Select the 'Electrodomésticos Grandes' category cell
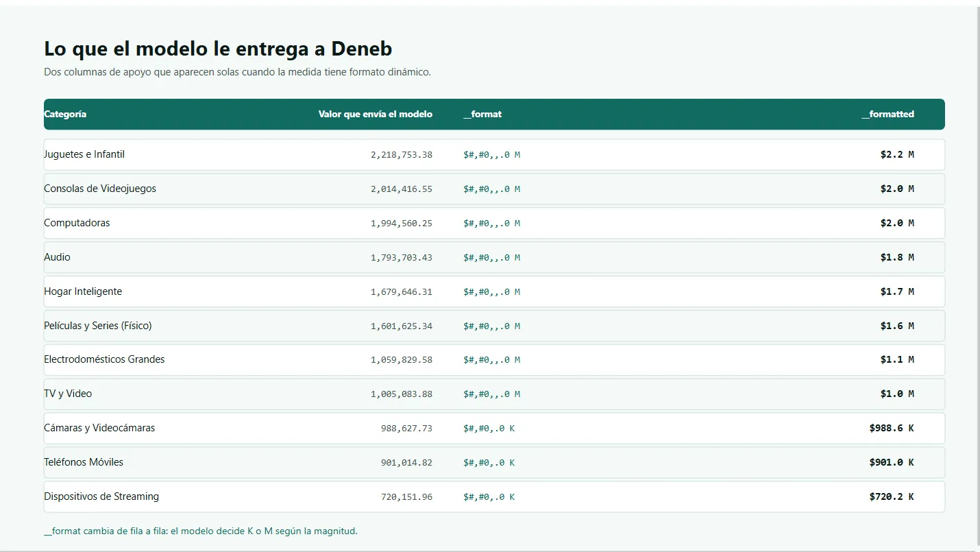Screen dimensions: 980x552 (104, 359)
